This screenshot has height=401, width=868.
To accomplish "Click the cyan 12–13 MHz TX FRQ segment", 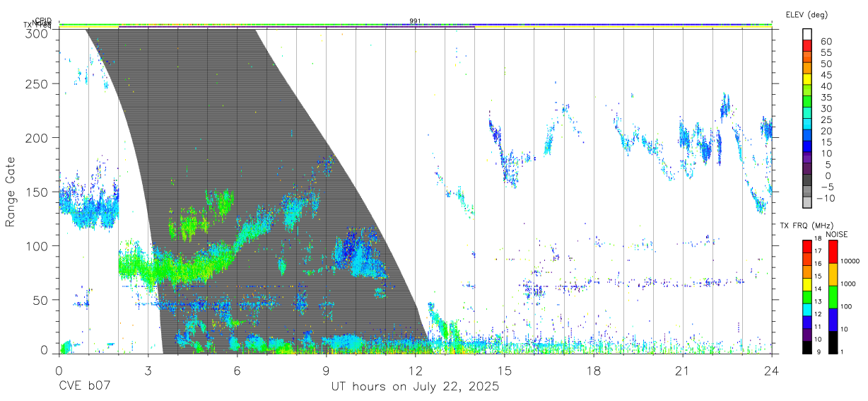I will 807,308.
